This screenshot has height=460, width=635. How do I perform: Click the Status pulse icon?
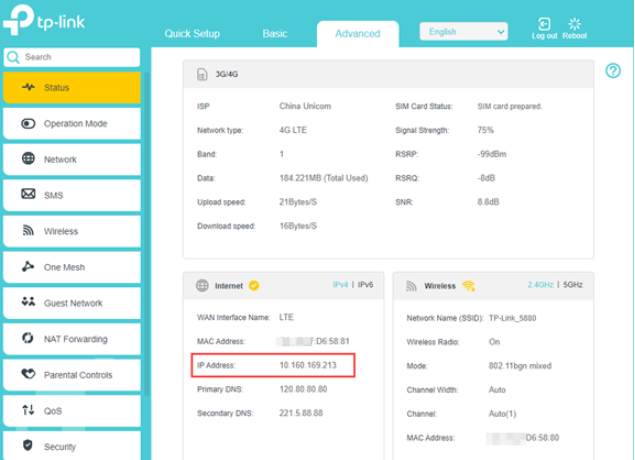tap(28, 87)
